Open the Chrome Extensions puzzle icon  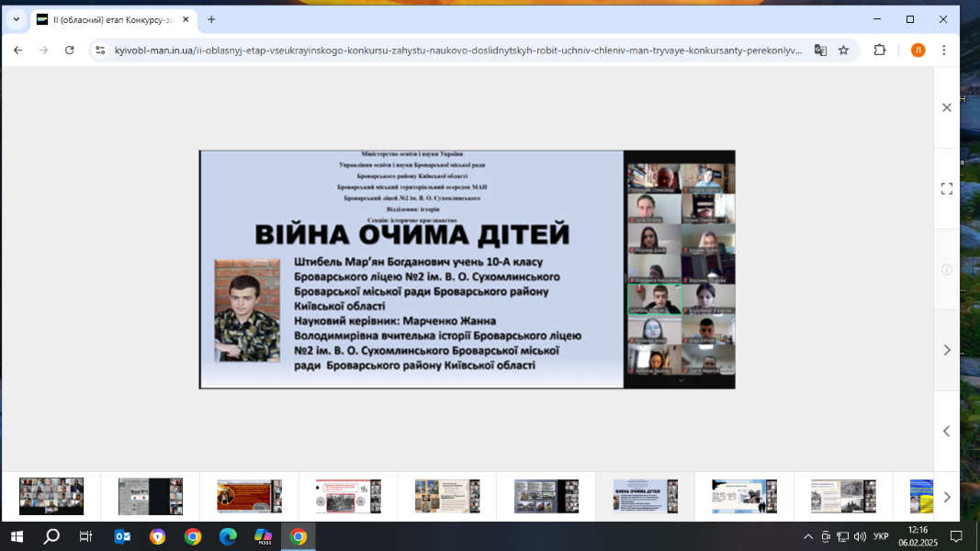click(880, 51)
